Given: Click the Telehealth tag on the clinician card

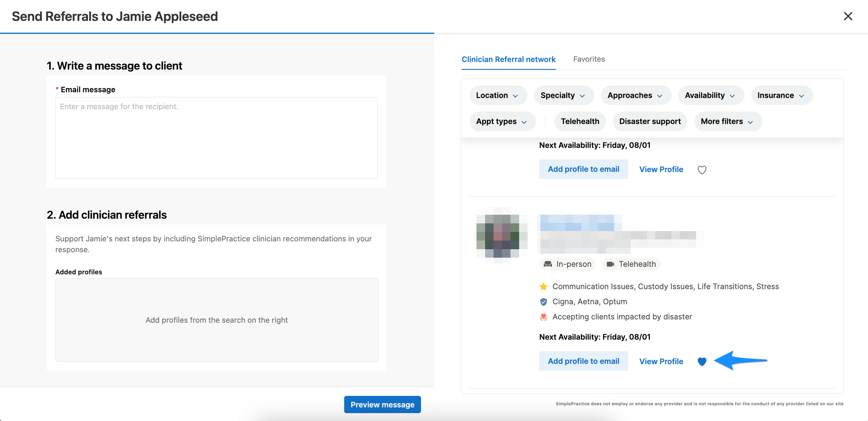Looking at the screenshot, I should pos(631,264).
